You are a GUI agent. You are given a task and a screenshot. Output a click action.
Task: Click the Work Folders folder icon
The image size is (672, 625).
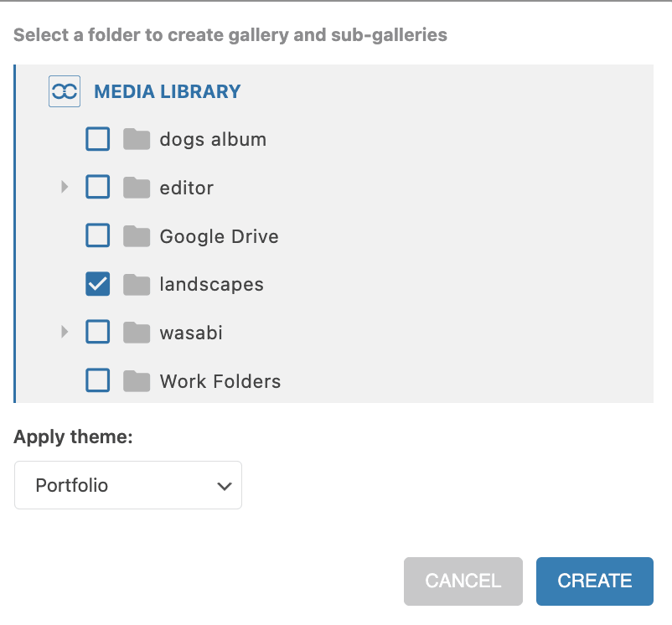click(x=136, y=381)
